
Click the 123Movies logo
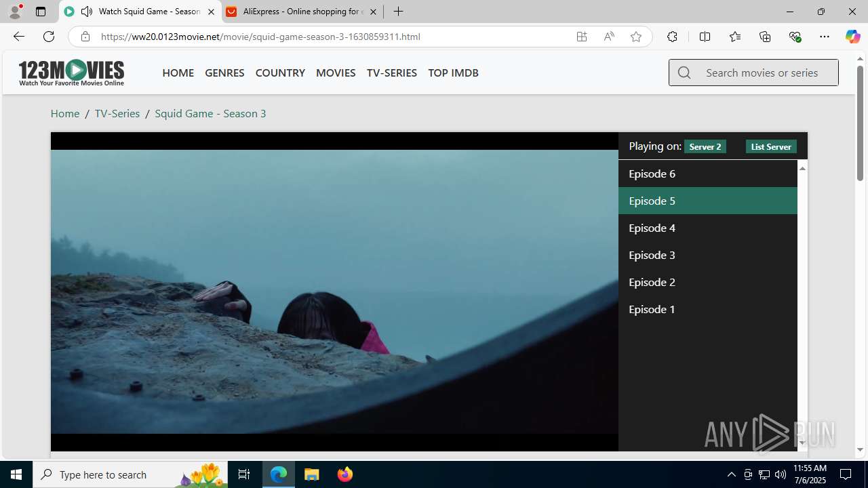(71, 73)
